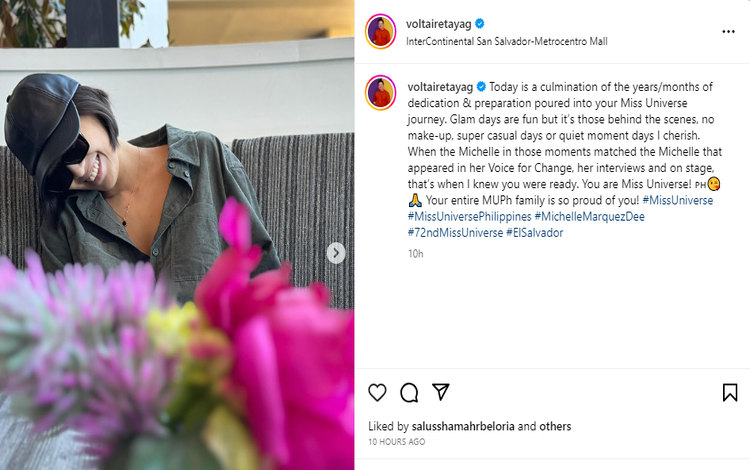
Task: View salusshamahrbeloria's profile from likes
Action: (457, 426)
